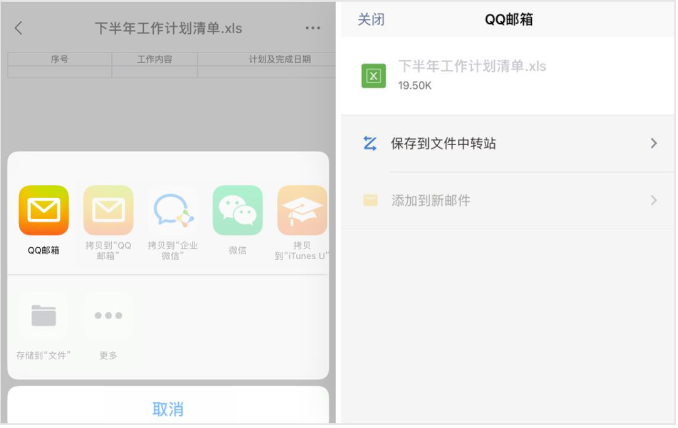Image resolution: width=678 pixels, height=428 pixels.
Task: Click the yellow 添加到新邮件 envelope icon
Action: coord(371,201)
